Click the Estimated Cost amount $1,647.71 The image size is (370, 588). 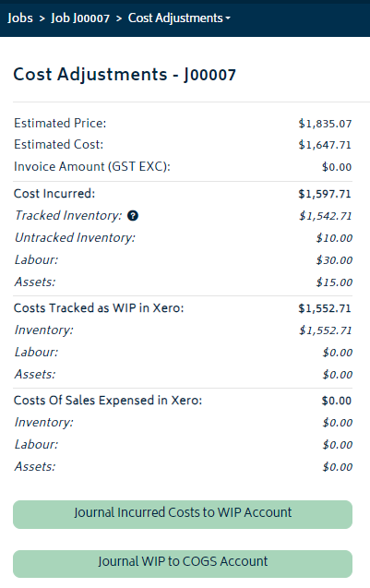[x=325, y=145]
